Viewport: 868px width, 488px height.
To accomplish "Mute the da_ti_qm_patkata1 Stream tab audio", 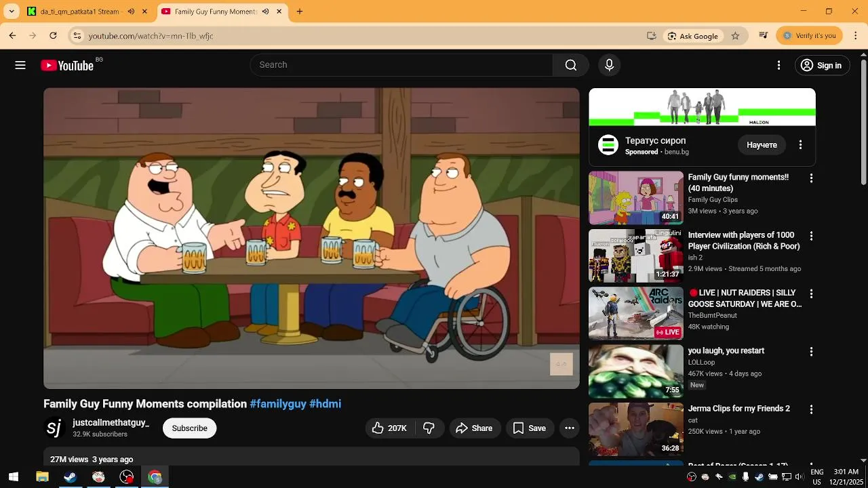I will click(x=131, y=12).
